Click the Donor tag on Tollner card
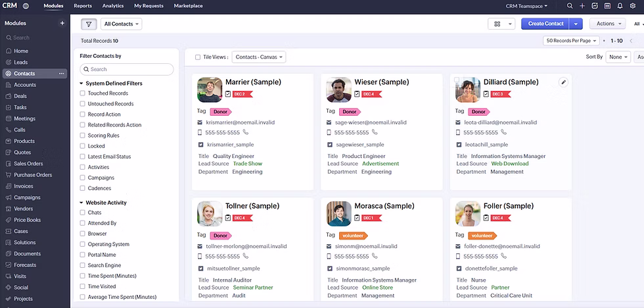The height and width of the screenshot is (308, 644). point(221,236)
